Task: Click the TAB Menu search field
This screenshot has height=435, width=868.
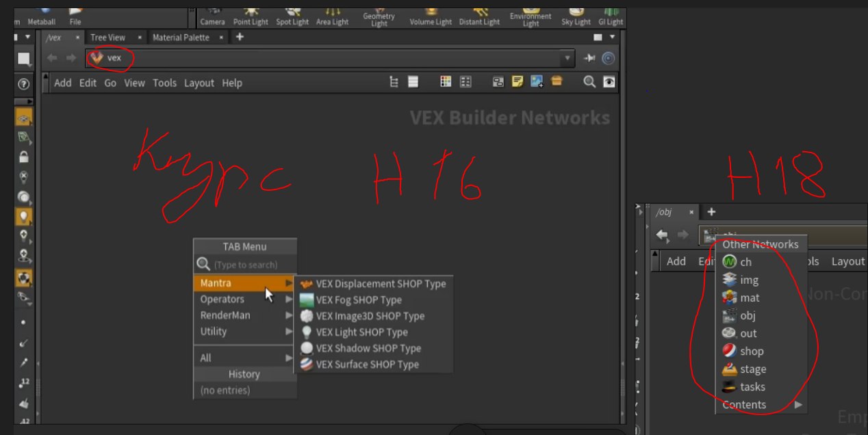Action: tap(245, 264)
